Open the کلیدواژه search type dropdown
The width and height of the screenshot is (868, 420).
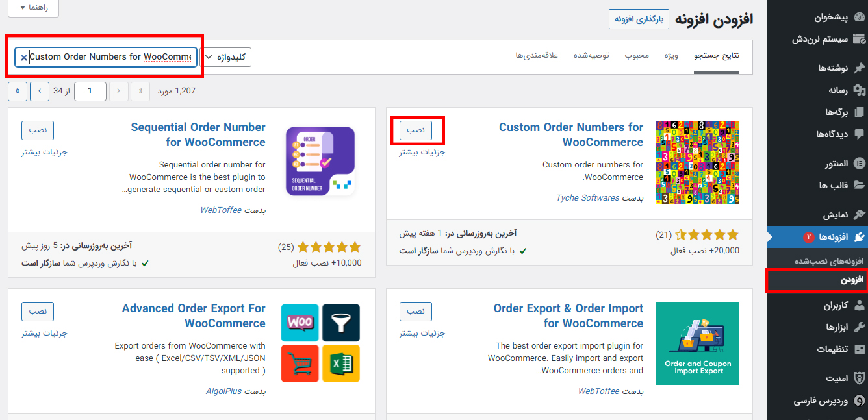(225, 57)
